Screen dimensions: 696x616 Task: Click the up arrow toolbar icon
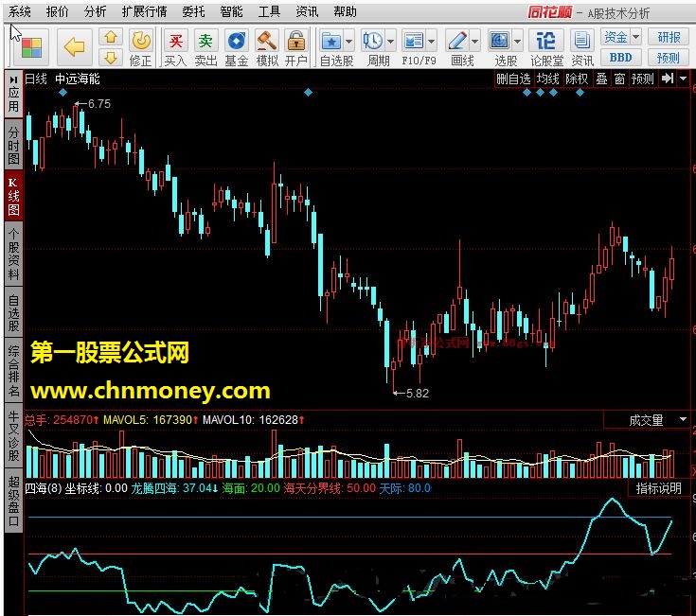coord(111,37)
